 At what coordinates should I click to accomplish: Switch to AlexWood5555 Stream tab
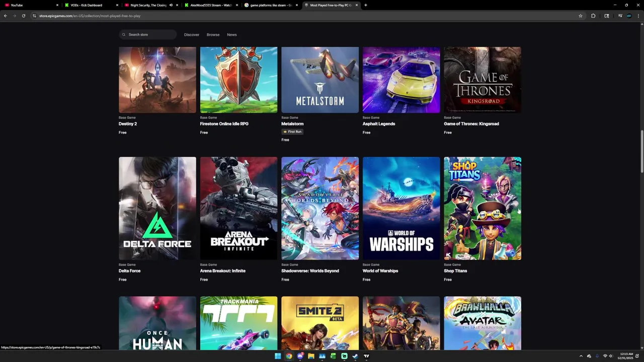click(210, 5)
